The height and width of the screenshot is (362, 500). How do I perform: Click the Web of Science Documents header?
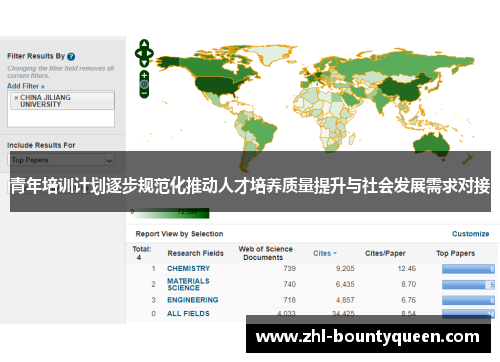coord(265,253)
